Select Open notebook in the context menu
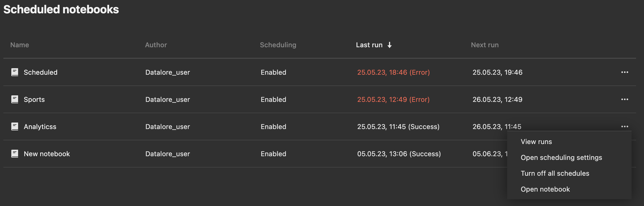Viewport: 644px width, 206px height. tap(545, 189)
